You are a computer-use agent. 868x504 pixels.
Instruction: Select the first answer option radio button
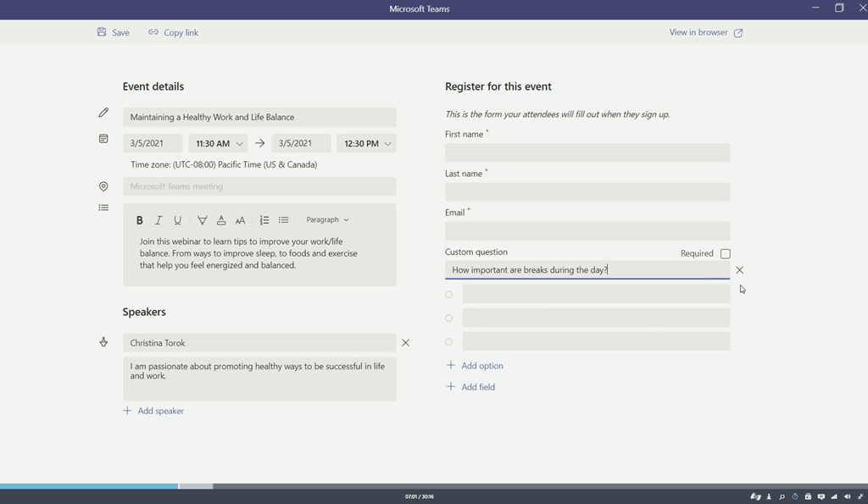[x=449, y=295]
